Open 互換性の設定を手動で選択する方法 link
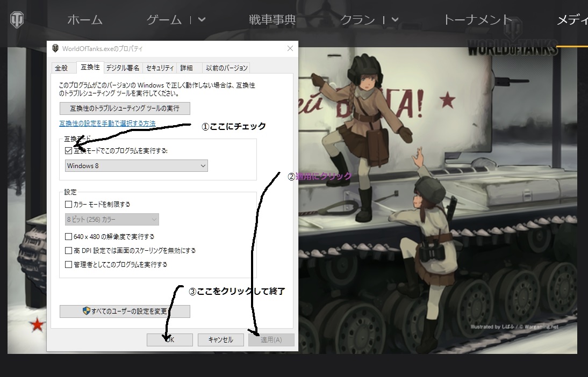Screen dimensions: 588x377 point(107,124)
